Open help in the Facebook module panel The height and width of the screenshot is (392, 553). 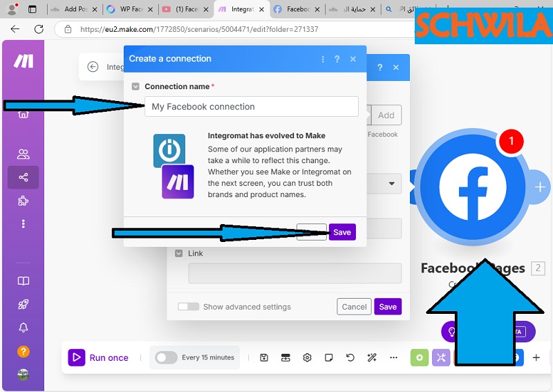(x=379, y=67)
